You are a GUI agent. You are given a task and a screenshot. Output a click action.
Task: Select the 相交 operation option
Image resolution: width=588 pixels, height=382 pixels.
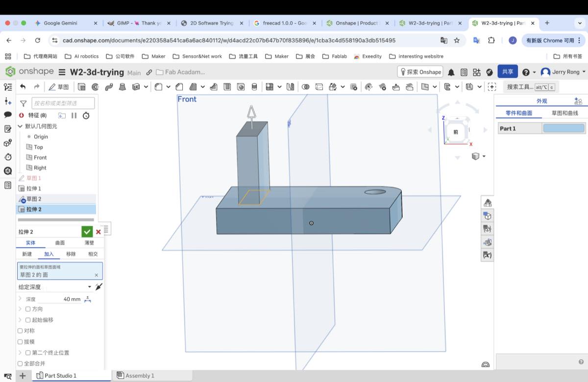[x=93, y=254]
